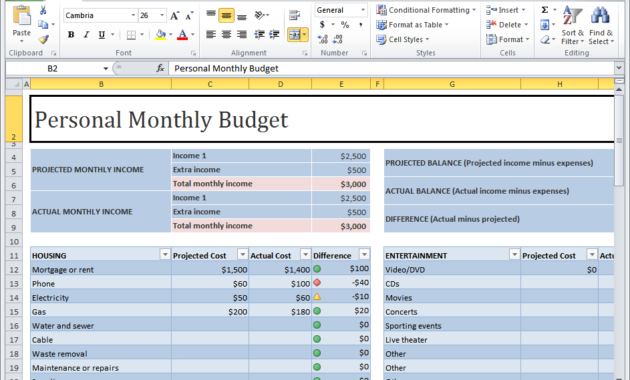This screenshot has width=630, height=380.
Task: Open Sort & Filter menu
Action: click(x=573, y=25)
